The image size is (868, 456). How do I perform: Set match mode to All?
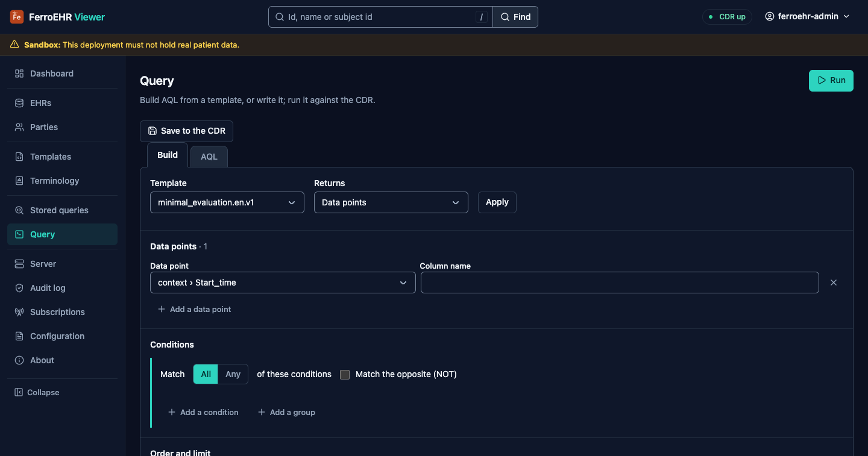pos(206,374)
